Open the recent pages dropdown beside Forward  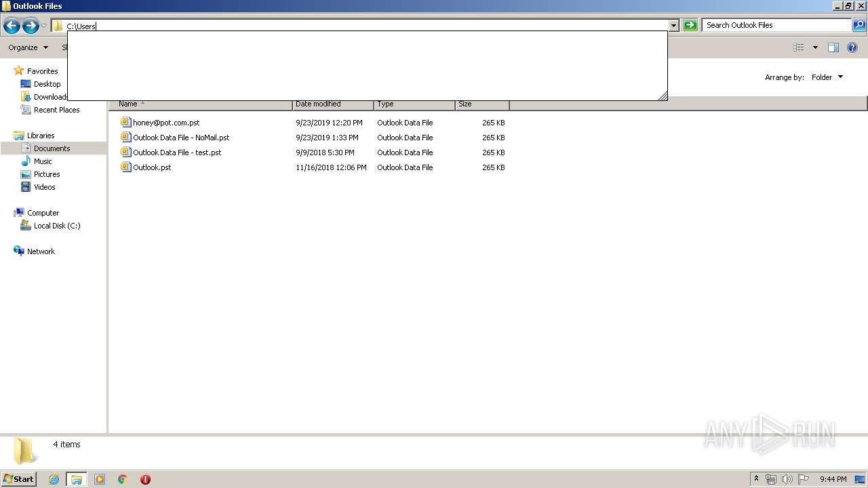click(44, 26)
